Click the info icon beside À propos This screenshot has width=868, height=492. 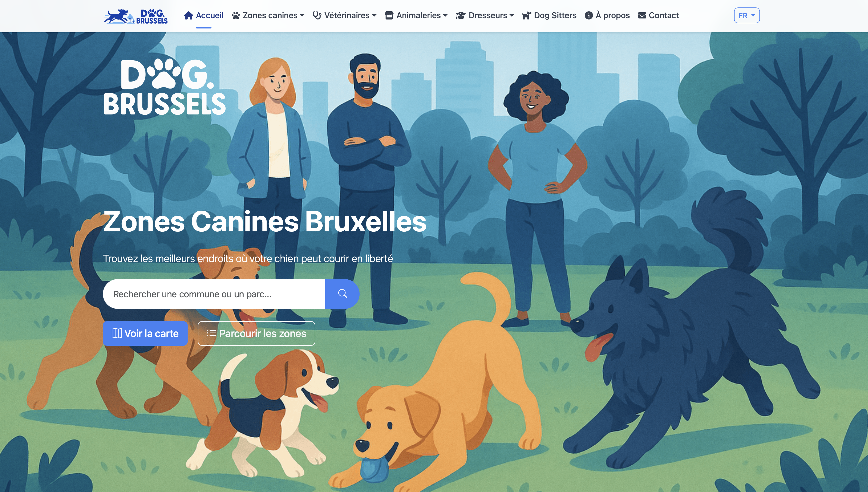pyautogui.click(x=589, y=16)
